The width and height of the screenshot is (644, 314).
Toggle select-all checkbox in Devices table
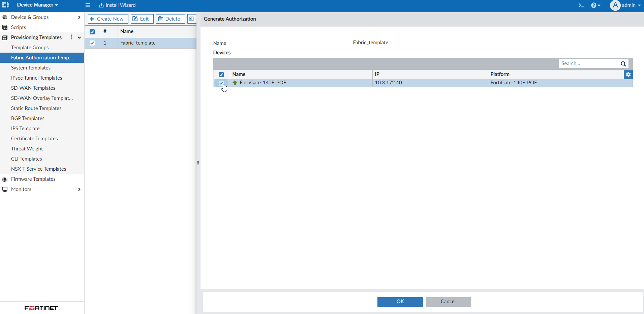tap(221, 75)
